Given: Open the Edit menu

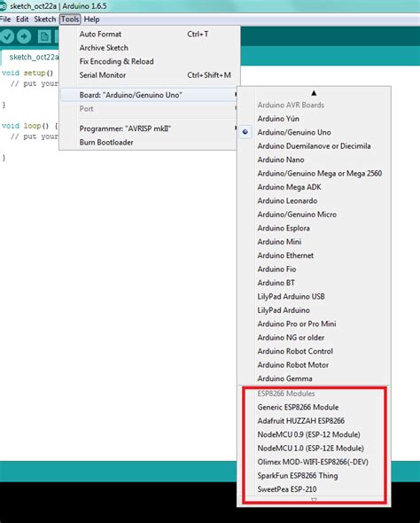Looking at the screenshot, I should [22, 19].
